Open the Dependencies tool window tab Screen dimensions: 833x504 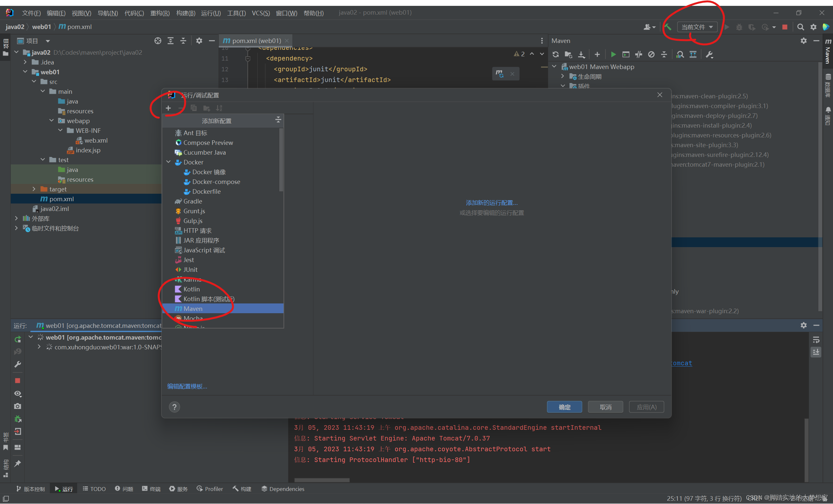[283, 489]
